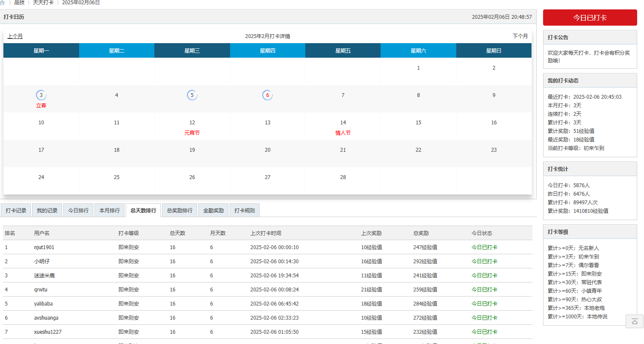Click 当前打卡等级: 初来乍到 line

(x=576, y=148)
